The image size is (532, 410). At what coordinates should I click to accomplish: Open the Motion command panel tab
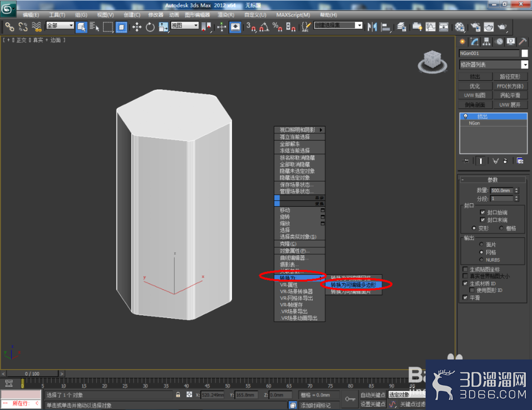tap(499, 41)
